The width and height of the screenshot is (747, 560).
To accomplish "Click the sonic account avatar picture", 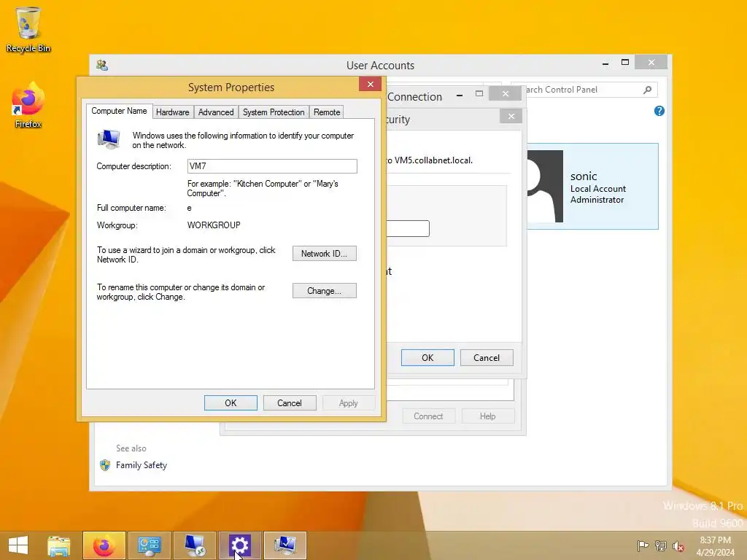I will click(545, 186).
